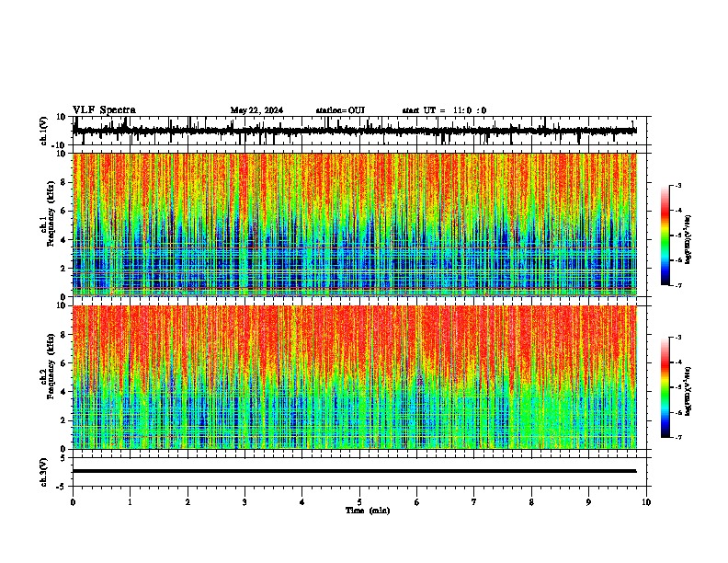Click the ch.2 frequency spectrogram
The image size is (728, 563).
tap(355, 377)
